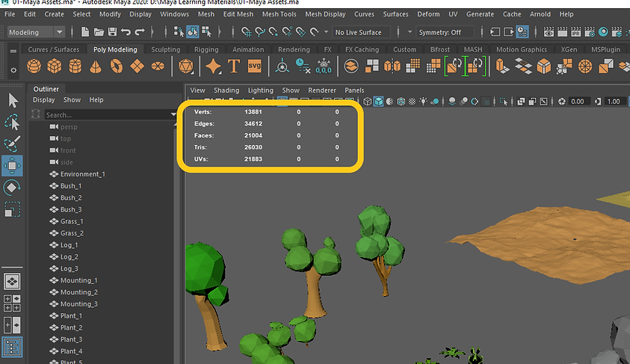Toggle select by object type mode
Viewport: 630px width, 364px height.
(193, 31)
